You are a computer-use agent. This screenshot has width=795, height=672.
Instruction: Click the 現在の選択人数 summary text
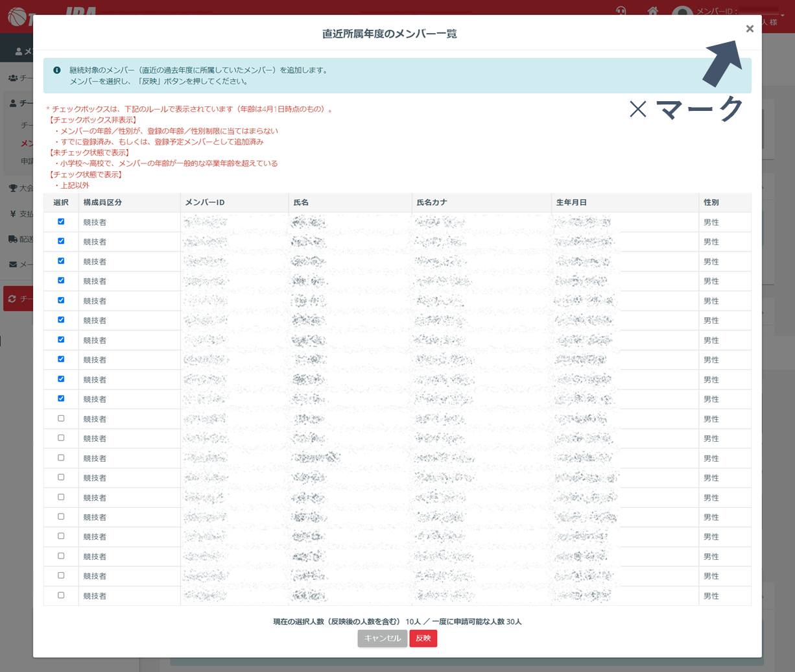point(397,621)
